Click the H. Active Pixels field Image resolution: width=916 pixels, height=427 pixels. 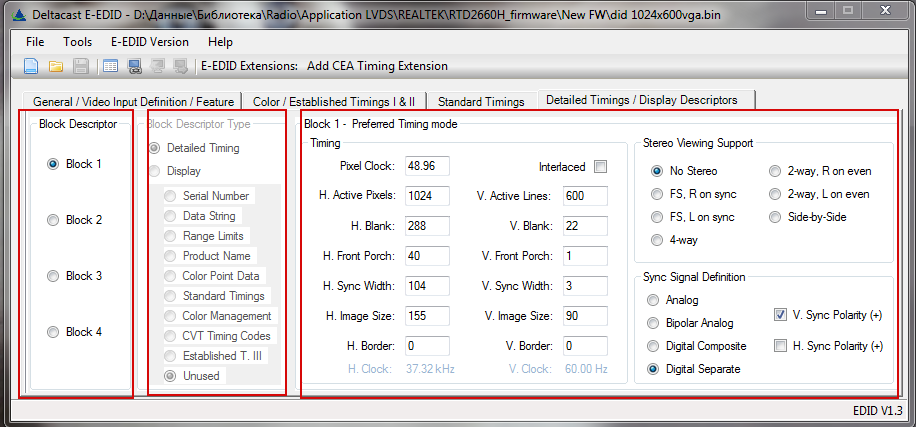pos(426,195)
